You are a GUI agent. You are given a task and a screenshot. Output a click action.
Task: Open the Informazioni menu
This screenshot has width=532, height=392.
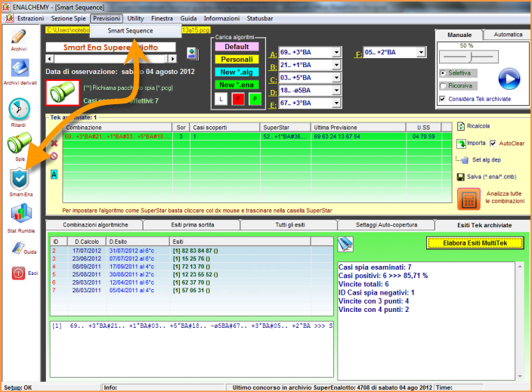pyautogui.click(x=221, y=18)
